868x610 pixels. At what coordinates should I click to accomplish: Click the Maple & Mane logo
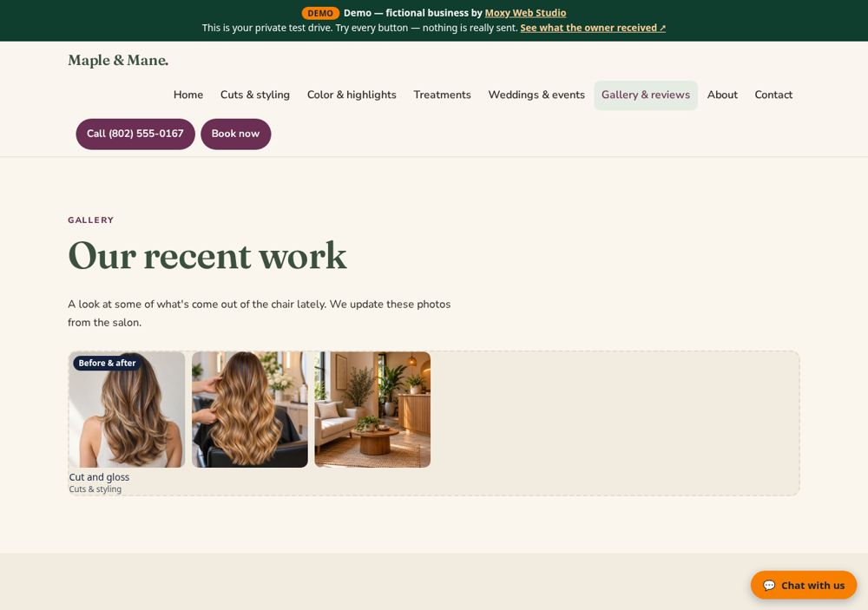[118, 61]
